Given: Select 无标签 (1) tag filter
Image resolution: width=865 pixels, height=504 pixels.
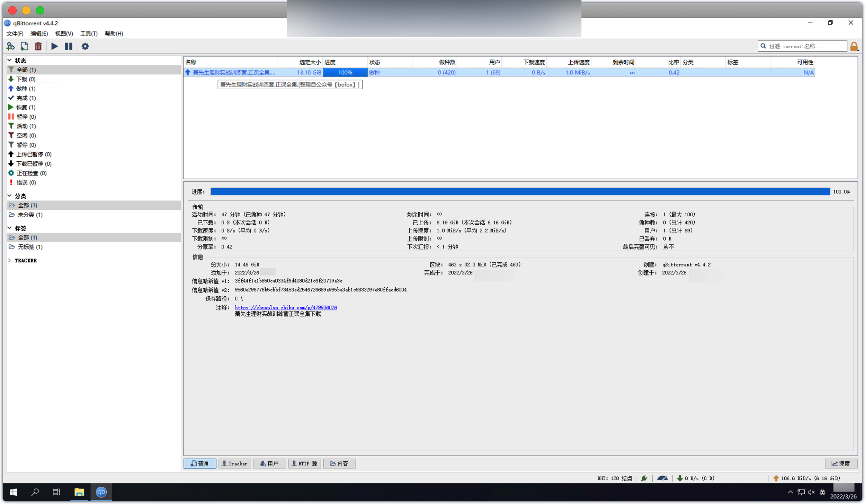Looking at the screenshot, I should click(94, 247).
